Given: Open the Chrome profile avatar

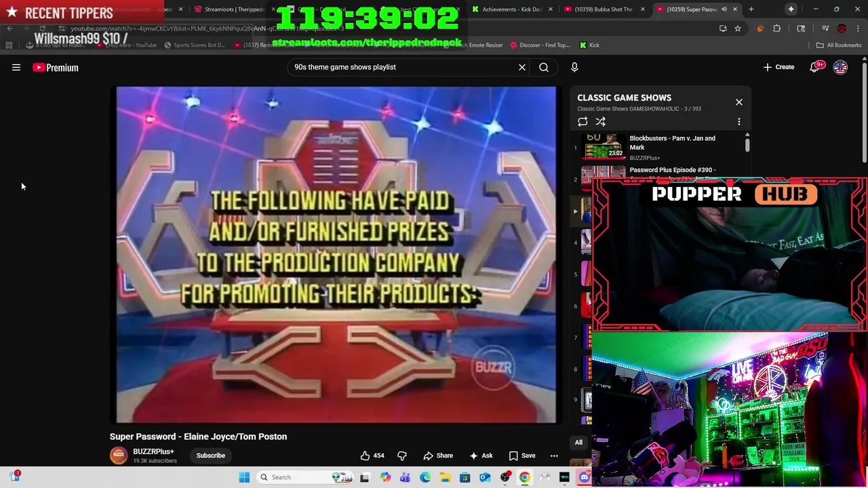Looking at the screenshot, I should (x=842, y=28).
